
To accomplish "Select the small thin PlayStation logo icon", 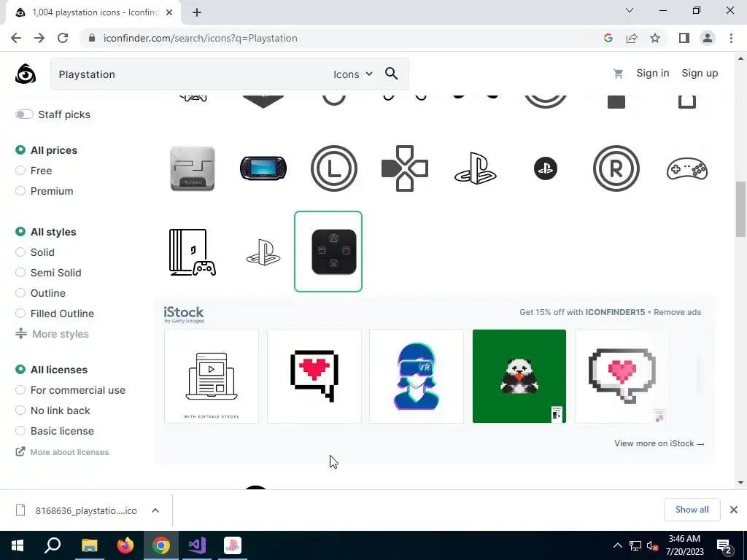I will [x=263, y=252].
